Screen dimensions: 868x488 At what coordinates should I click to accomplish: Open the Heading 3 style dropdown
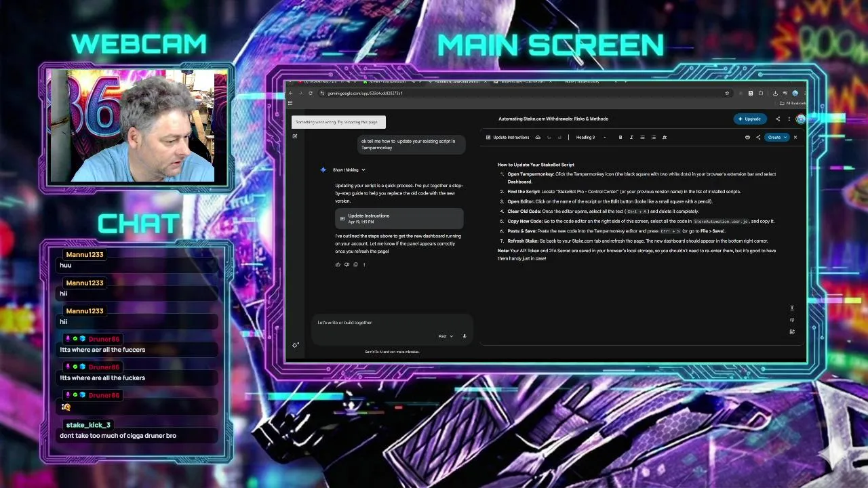(591, 138)
